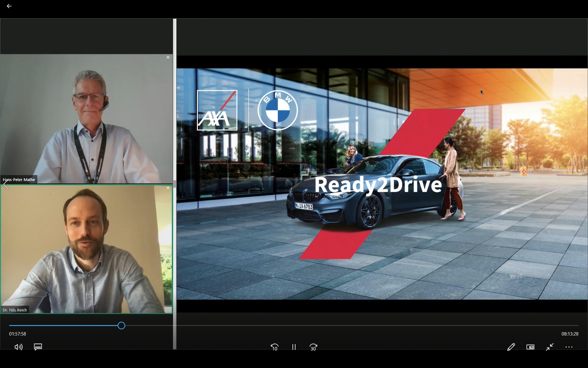Close the Dr. Nils Reich video tile
Viewport: 588px width, 368px height.
(x=168, y=188)
